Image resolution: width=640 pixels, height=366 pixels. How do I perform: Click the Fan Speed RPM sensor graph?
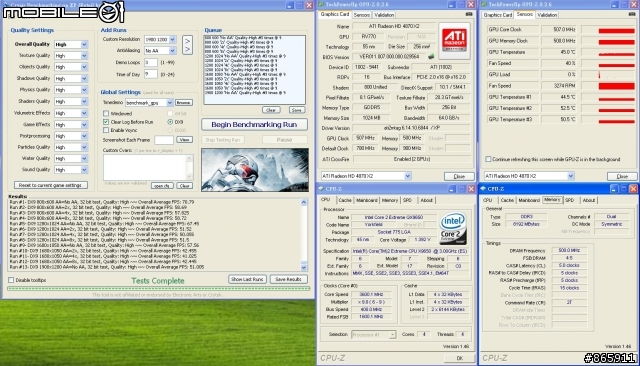pyautogui.click(x=608, y=86)
